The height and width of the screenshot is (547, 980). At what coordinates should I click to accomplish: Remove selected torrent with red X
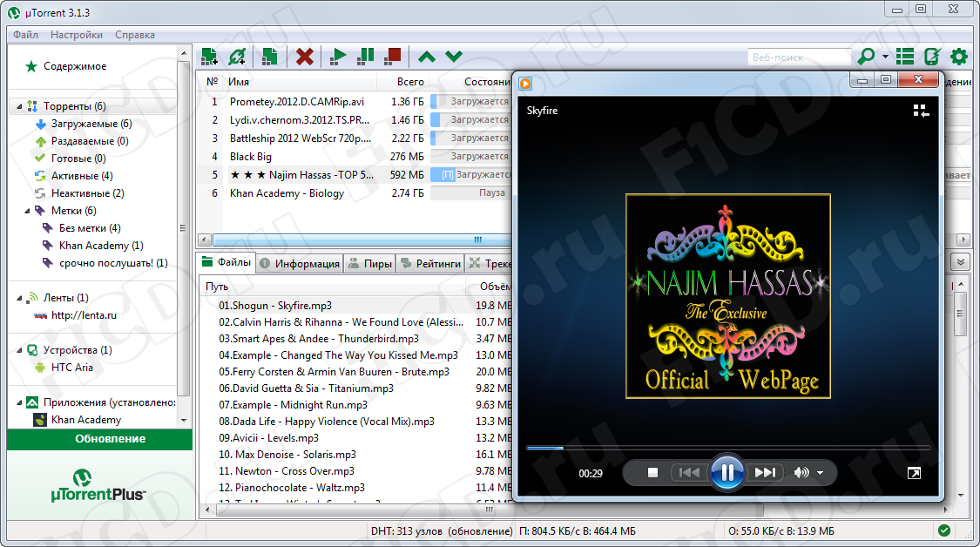pyautogui.click(x=304, y=57)
